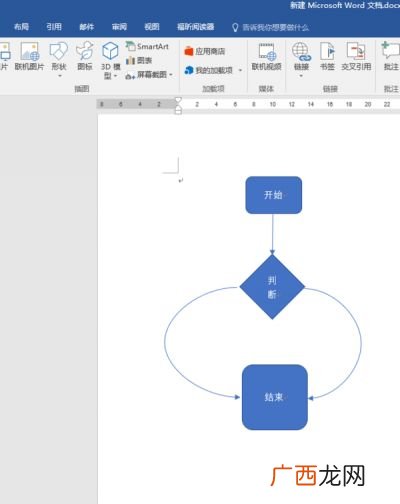Click the document title in title bar
The image size is (400, 504).
(x=345, y=5)
